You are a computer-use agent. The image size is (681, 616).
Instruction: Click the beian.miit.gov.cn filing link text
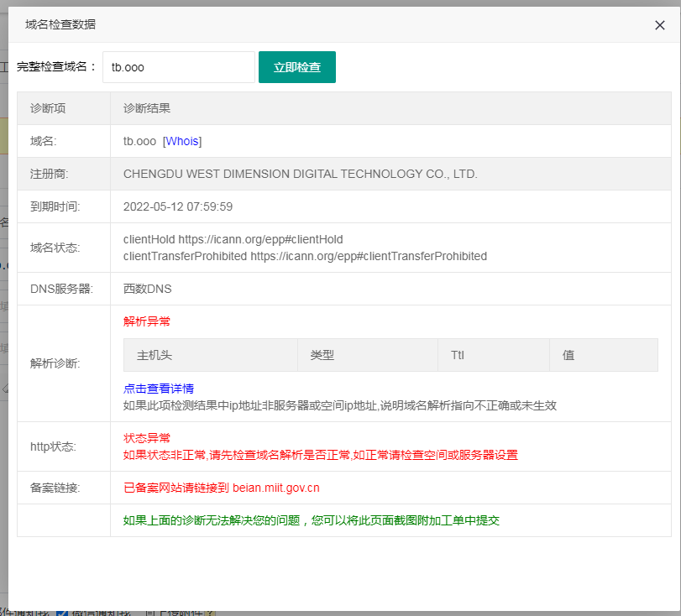[x=275, y=488]
